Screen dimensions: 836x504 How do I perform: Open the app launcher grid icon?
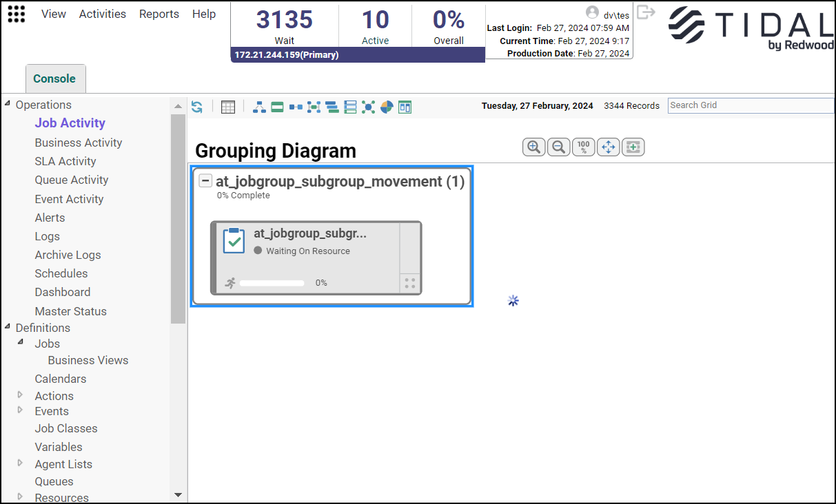pyautogui.click(x=16, y=14)
